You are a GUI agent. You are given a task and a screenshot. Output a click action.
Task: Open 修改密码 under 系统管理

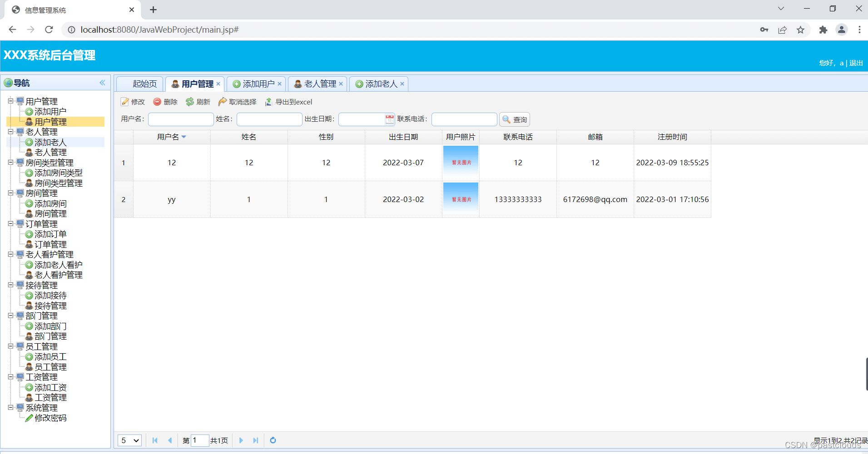pos(50,418)
